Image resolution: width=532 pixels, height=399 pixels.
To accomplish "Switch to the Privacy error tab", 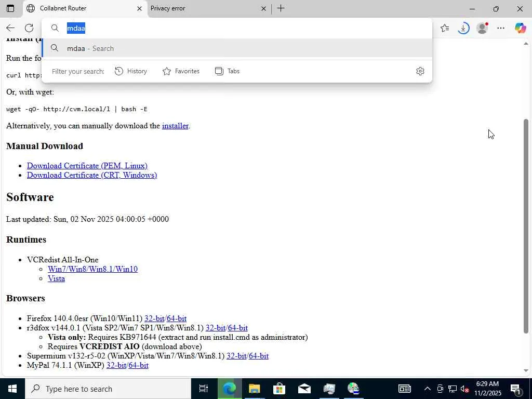I will click(209, 8).
